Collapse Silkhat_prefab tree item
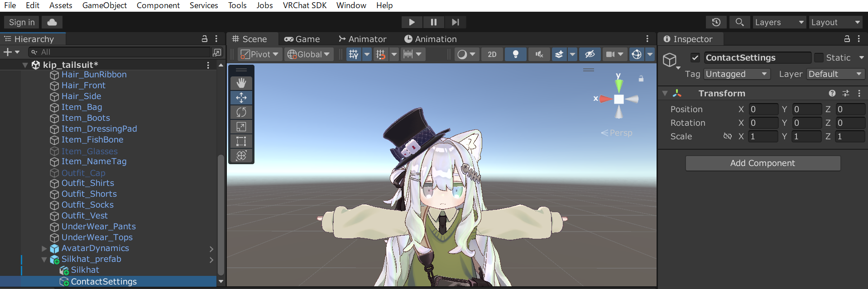The image size is (868, 289). pyautogui.click(x=44, y=260)
